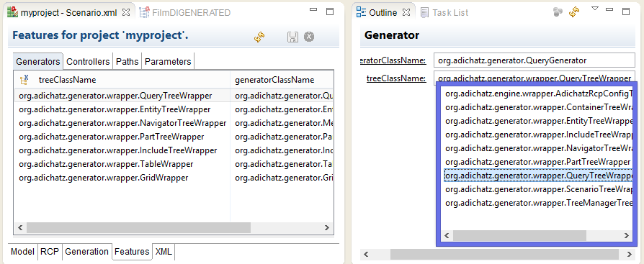Click the popup list scrollbar left arrow

[447, 235]
